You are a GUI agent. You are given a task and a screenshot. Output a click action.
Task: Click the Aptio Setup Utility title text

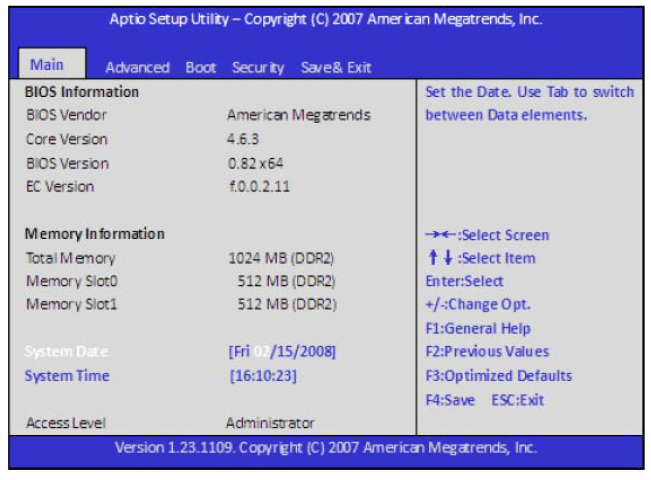(x=326, y=19)
